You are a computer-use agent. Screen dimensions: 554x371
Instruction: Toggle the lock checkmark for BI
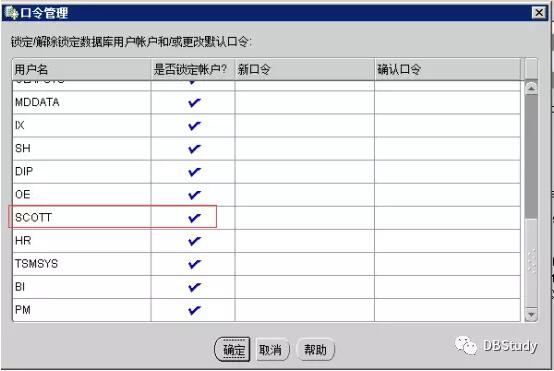(194, 287)
